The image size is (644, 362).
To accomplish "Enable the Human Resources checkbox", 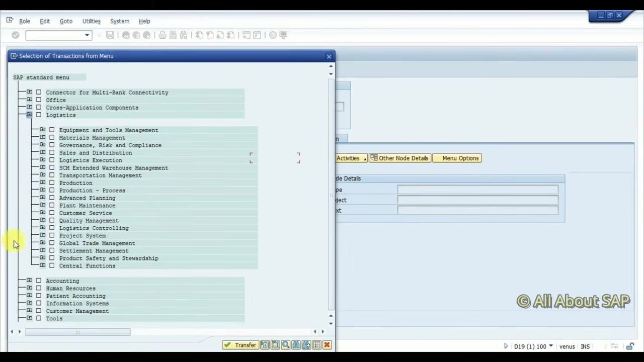I will click(39, 289).
